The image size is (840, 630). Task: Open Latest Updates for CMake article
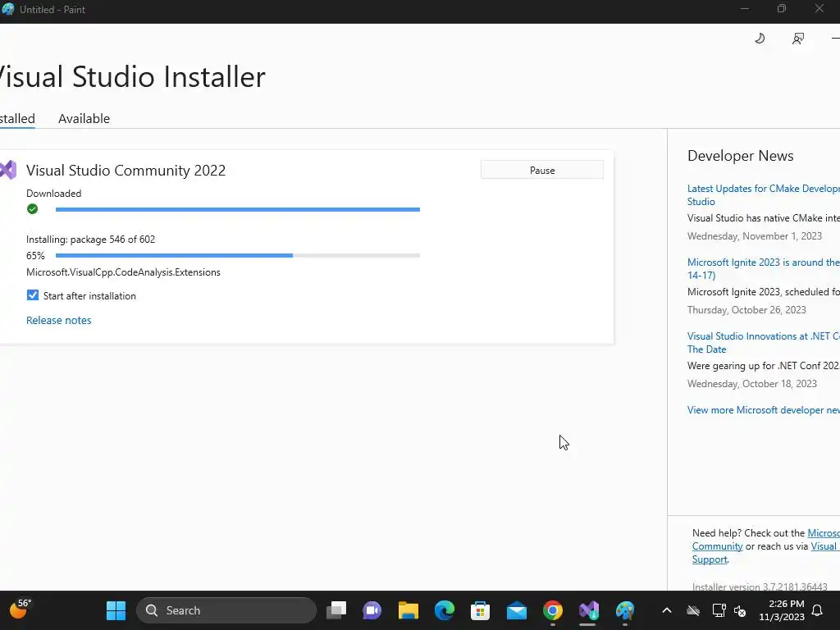[764, 195]
